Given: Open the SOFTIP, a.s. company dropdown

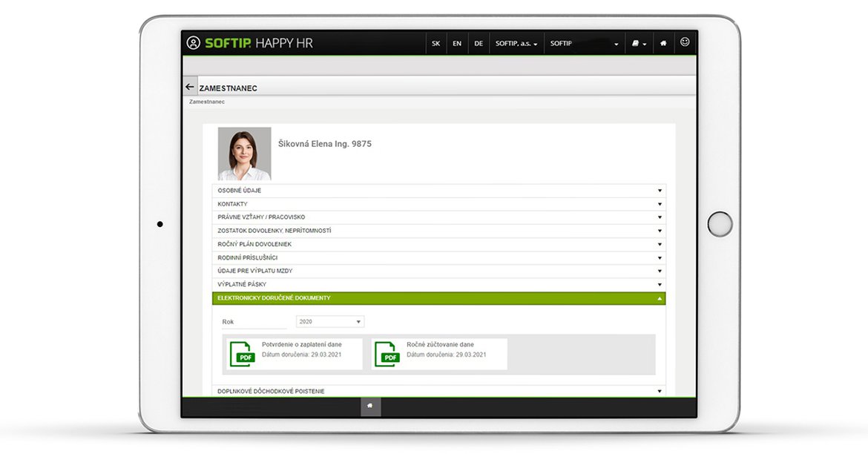Looking at the screenshot, I should click(516, 43).
